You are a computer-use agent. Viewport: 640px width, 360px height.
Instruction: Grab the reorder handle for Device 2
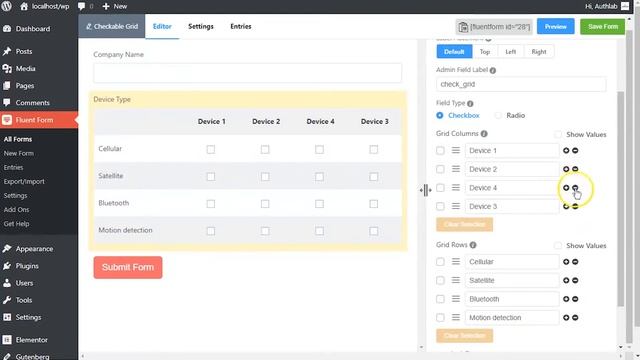[x=456, y=169]
